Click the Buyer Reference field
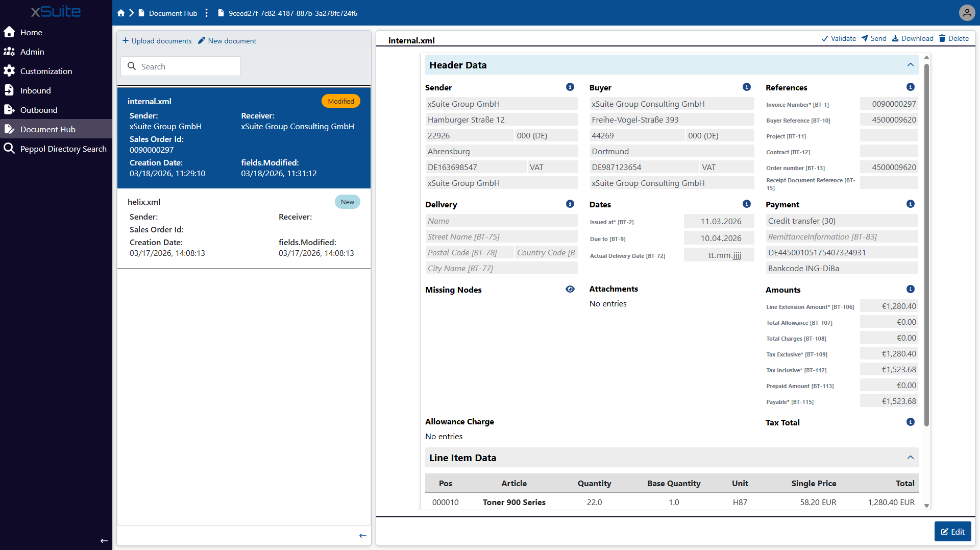This screenshot has height=550, width=980. pyautogui.click(x=889, y=120)
